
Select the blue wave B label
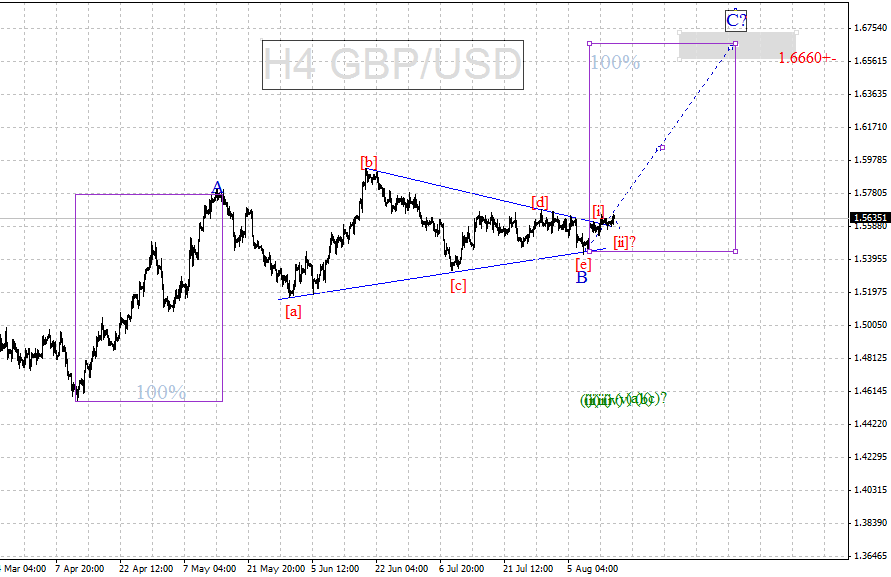582,278
